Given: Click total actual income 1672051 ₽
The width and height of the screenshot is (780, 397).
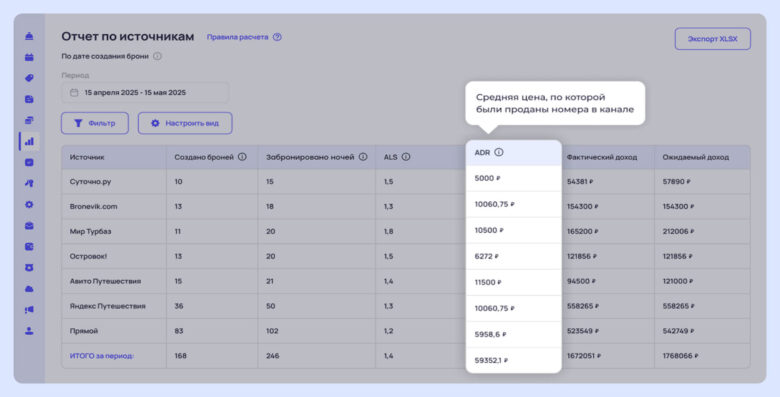Looking at the screenshot, I should pos(584,356).
